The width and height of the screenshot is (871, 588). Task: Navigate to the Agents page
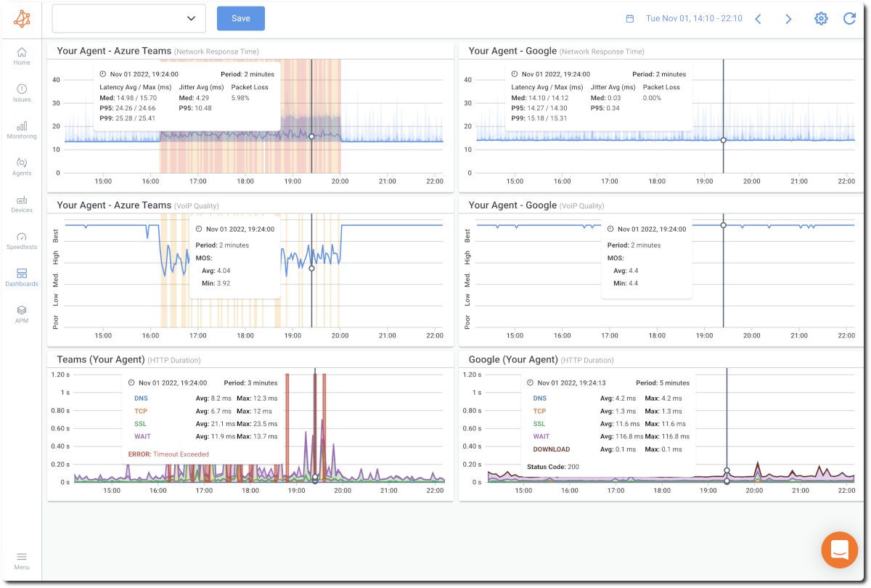click(x=22, y=168)
